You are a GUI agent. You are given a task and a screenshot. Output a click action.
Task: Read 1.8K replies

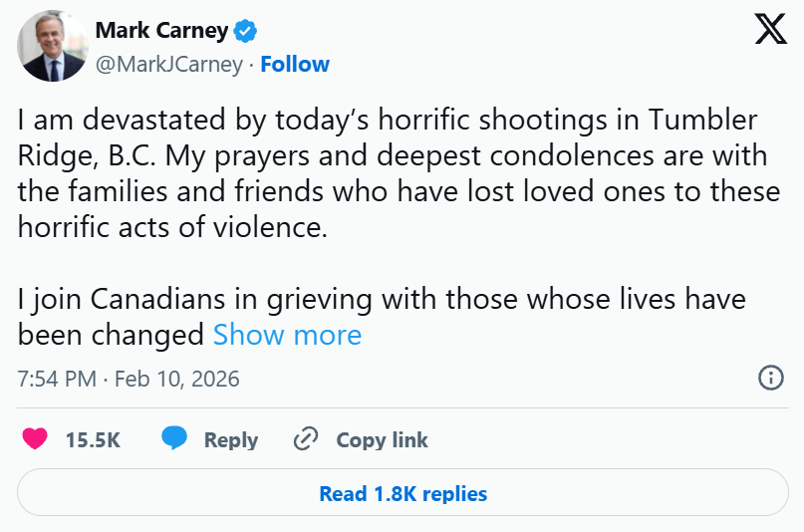pyautogui.click(x=402, y=493)
